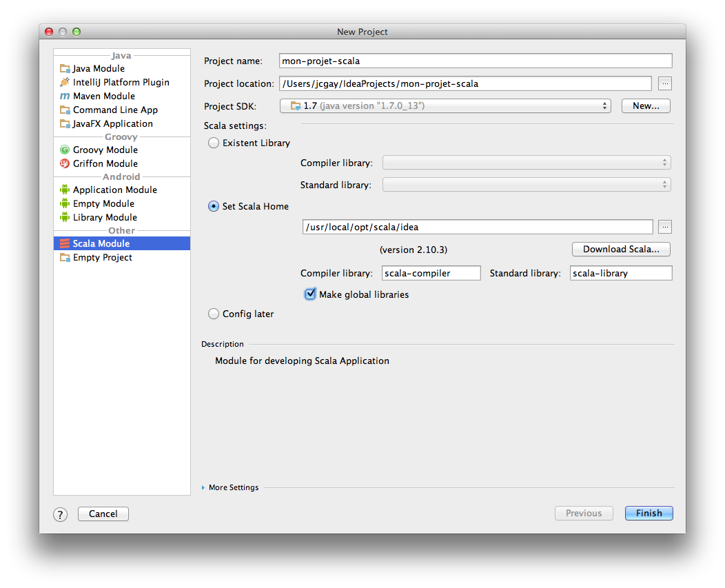This screenshot has height=588, width=725.
Task: Open the Existent Library Compiler library dropdown
Action: point(527,163)
